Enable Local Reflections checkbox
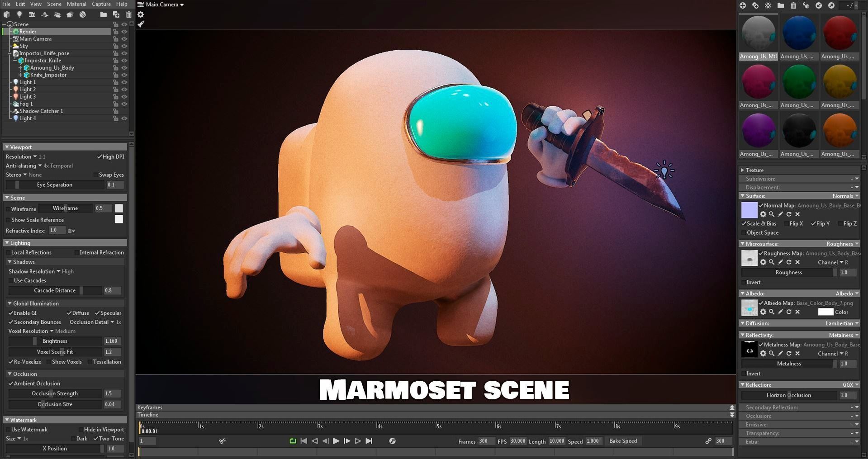 pos(8,253)
